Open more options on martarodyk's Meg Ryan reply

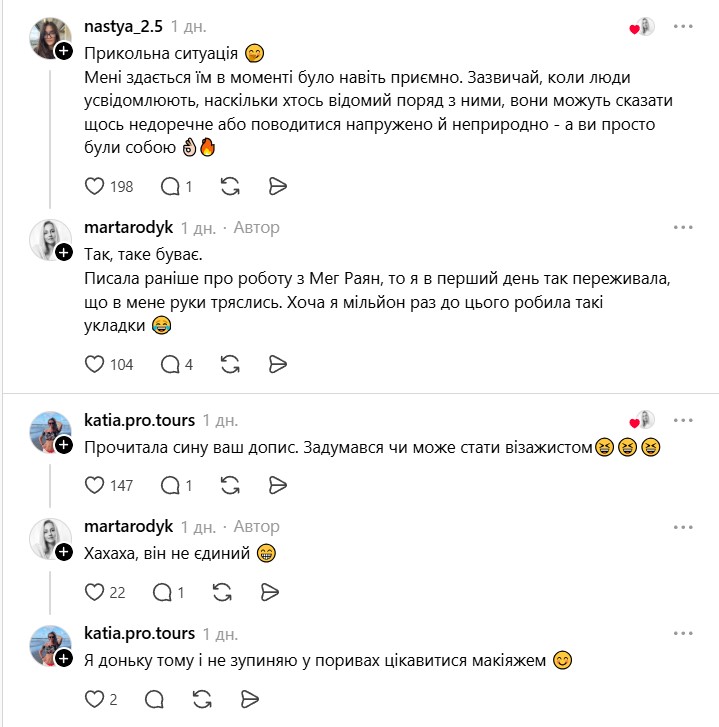683,228
